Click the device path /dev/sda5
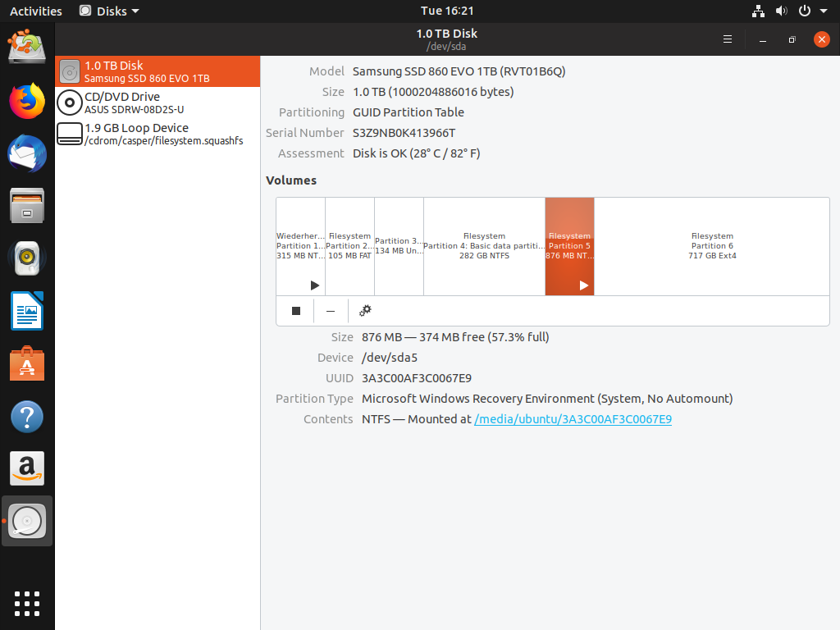The image size is (840, 630). click(x=390, y=358)
